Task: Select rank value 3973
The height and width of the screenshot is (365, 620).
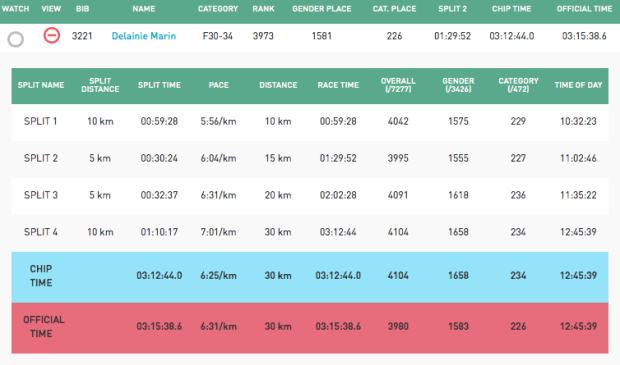Action: coord(263,36)
